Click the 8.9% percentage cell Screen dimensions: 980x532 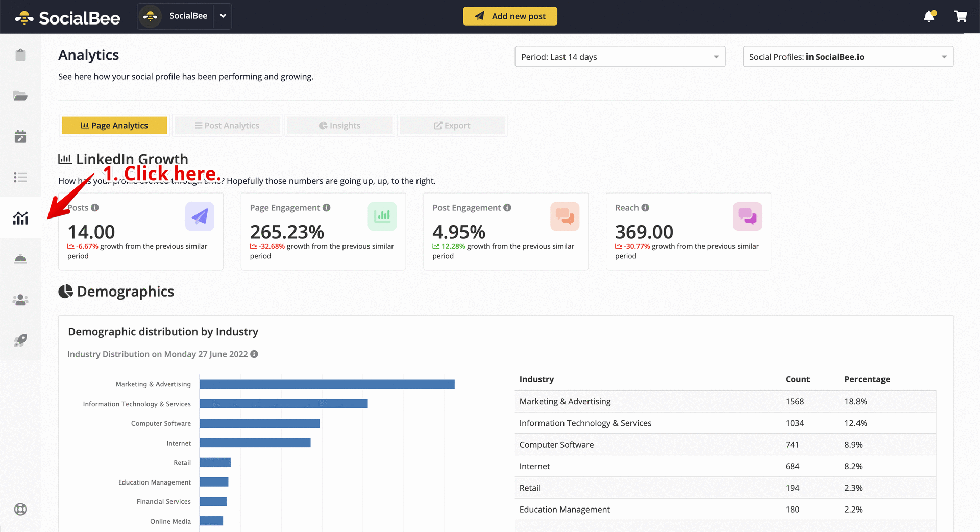pos(853,445)
